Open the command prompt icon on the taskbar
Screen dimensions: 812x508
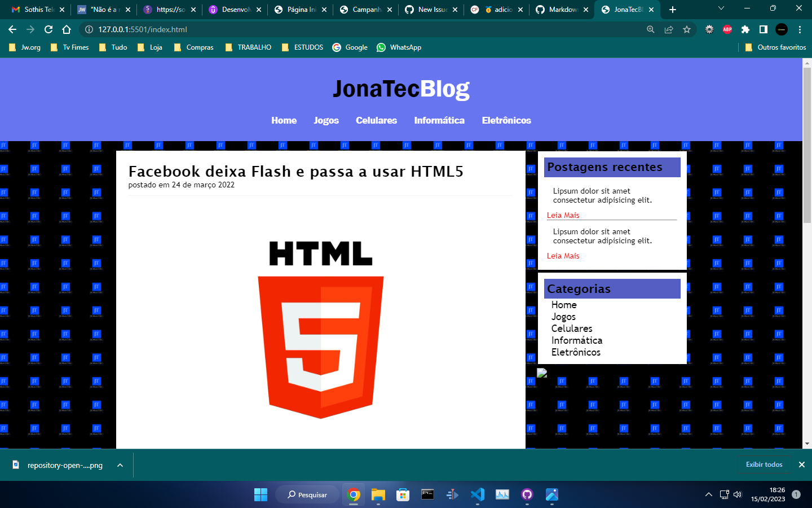point(427,494)
